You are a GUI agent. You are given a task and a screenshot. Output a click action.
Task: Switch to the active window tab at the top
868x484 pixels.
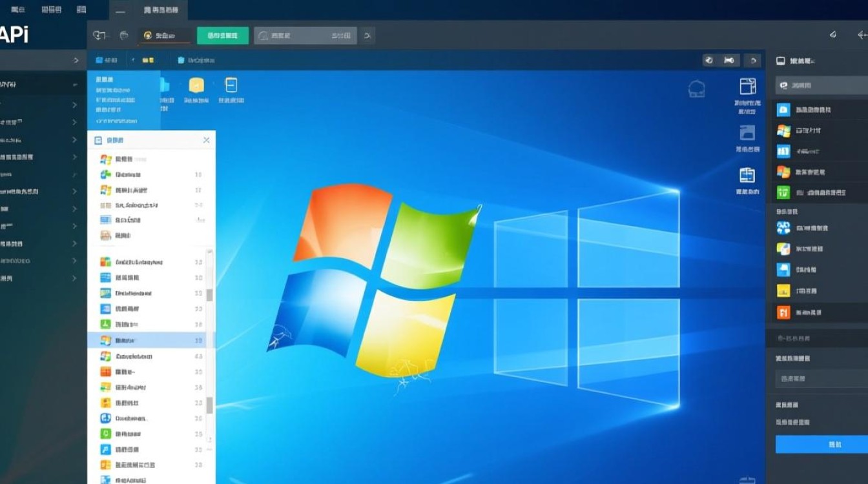coord(160,10)
